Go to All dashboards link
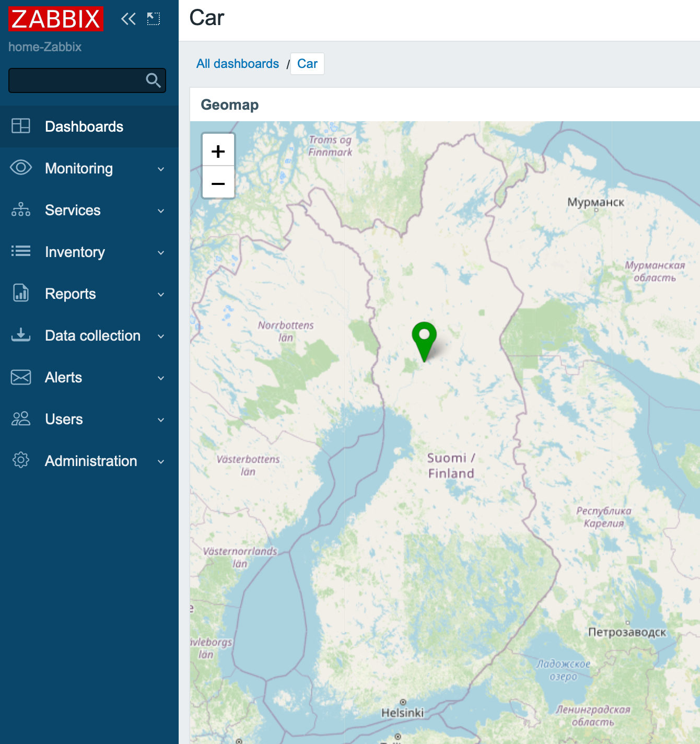The width and height of the screenshot is (700, 744). pyautogui.click(x=238, y=64)
